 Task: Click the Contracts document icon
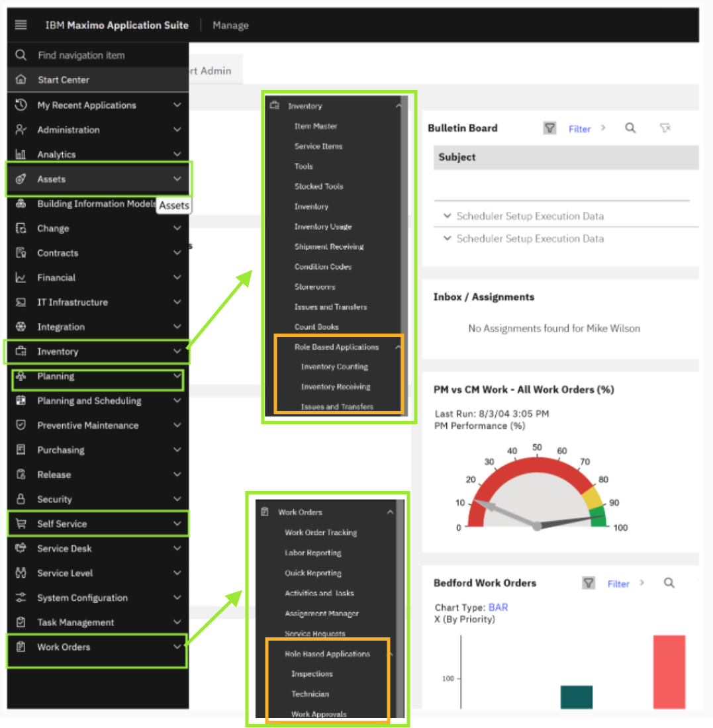21,253
